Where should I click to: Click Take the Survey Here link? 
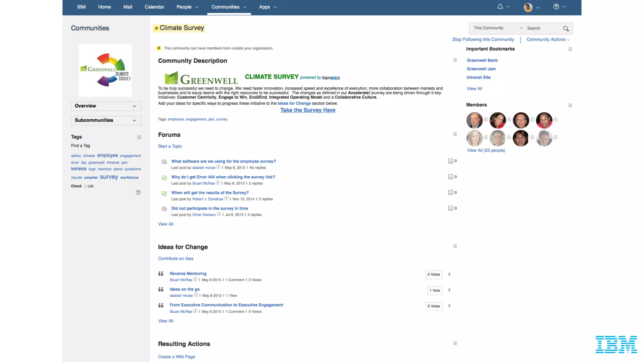(x=308, y=110)
